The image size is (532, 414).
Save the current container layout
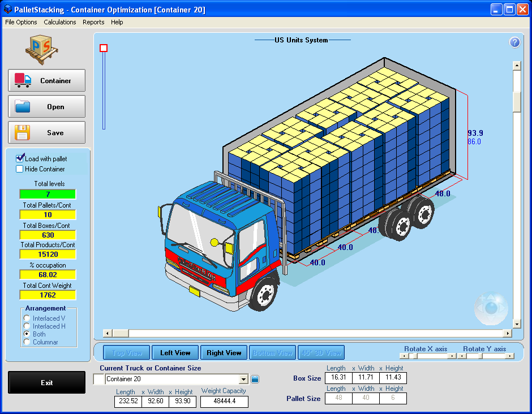pyautogui.click(x=47, y=132)
